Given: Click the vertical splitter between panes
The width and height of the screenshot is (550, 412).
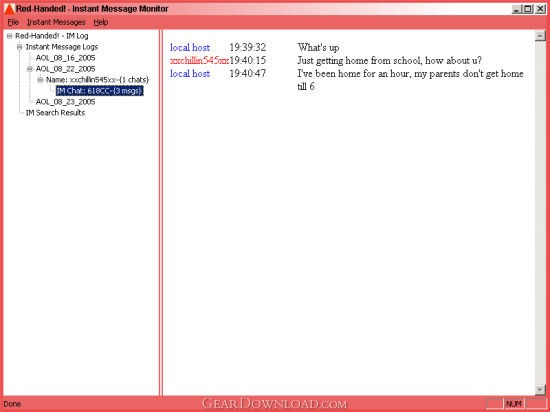Looking at the screenshot, I should tap(161, 213).
